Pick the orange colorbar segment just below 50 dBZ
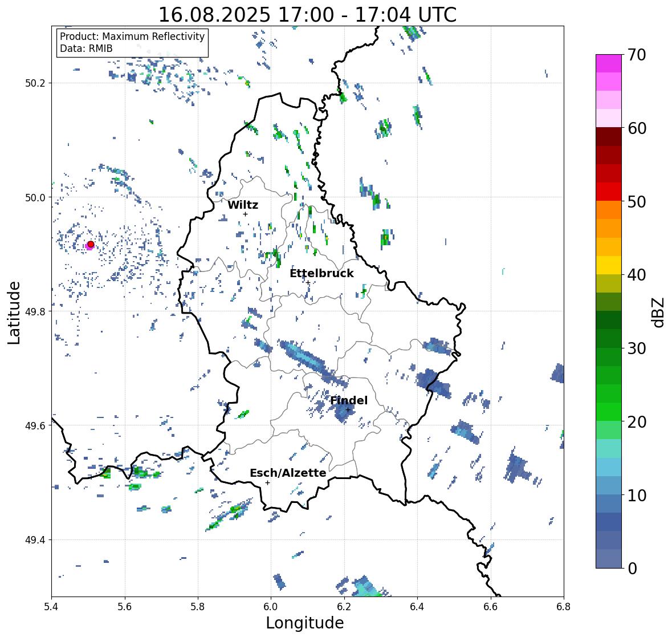 609,210
